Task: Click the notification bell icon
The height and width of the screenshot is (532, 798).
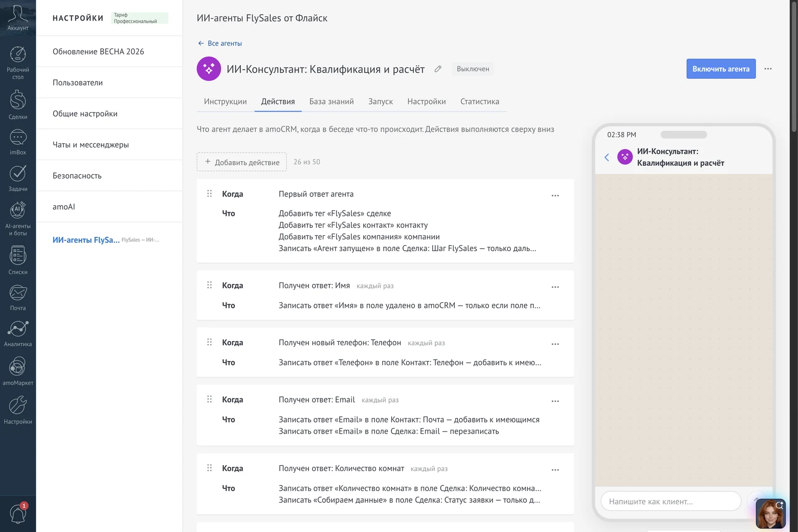Action: pyautogui.click(x=18, y=514)
